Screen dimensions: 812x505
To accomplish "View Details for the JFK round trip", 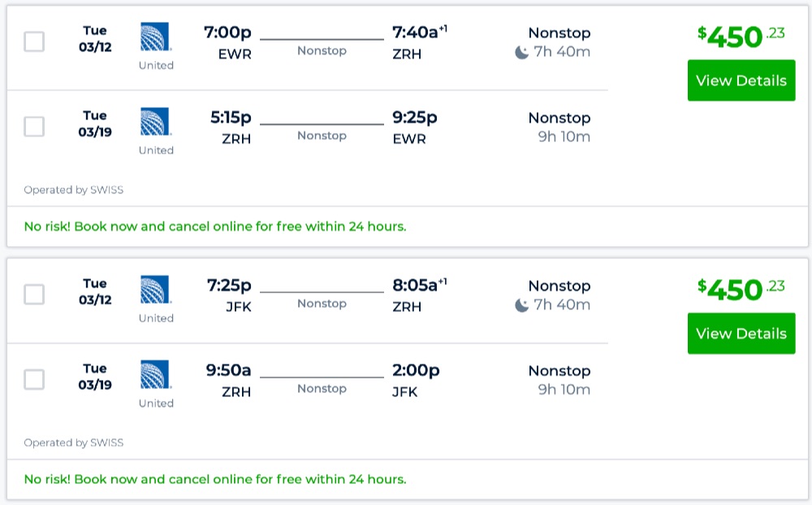I will point(741,334).
